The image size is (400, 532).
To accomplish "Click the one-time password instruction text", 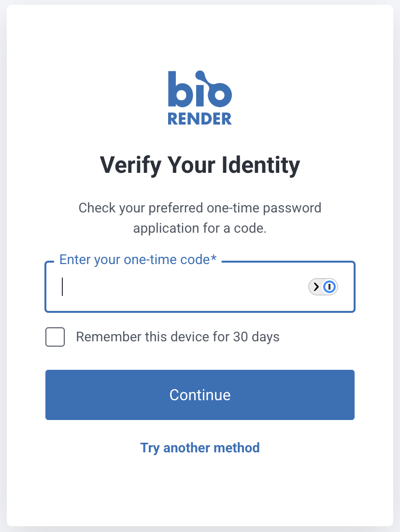I will coord(200,218).
